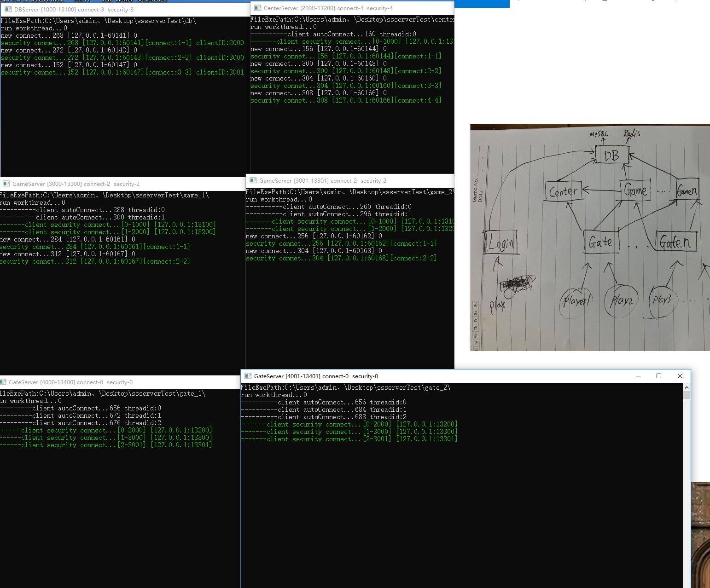This screenshot has width=710, height=588.
Task: Click the DB box in the diagram
Action: [612, 156]
